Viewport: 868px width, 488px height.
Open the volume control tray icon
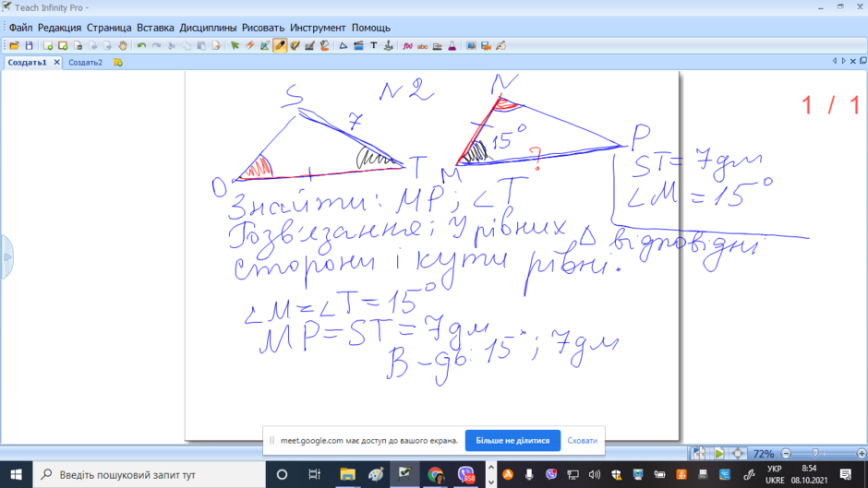coord(595,475)
